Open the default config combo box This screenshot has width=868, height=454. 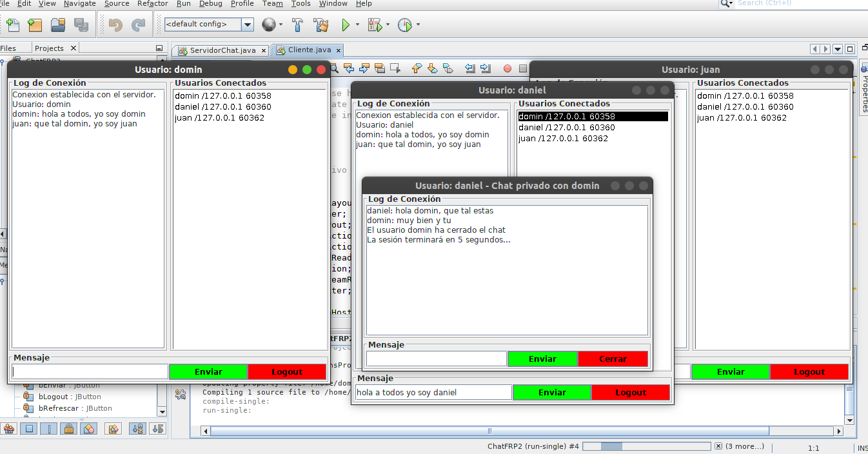[209, 25]
